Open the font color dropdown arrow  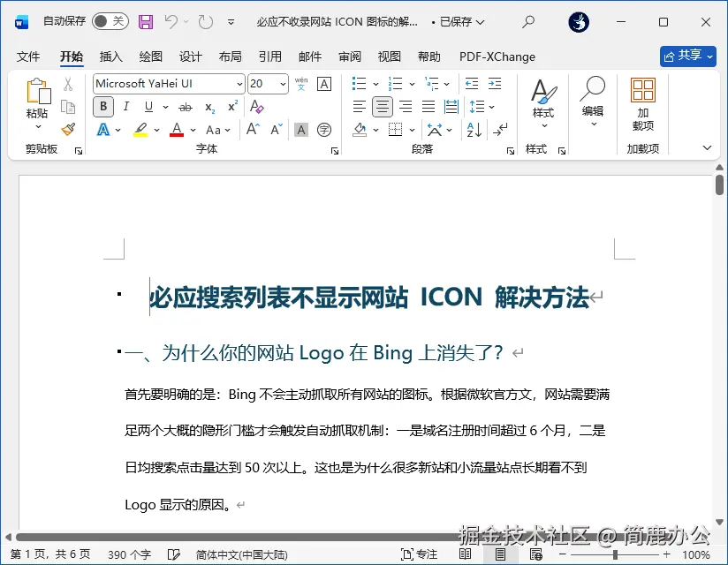click(x=192, y=130)
